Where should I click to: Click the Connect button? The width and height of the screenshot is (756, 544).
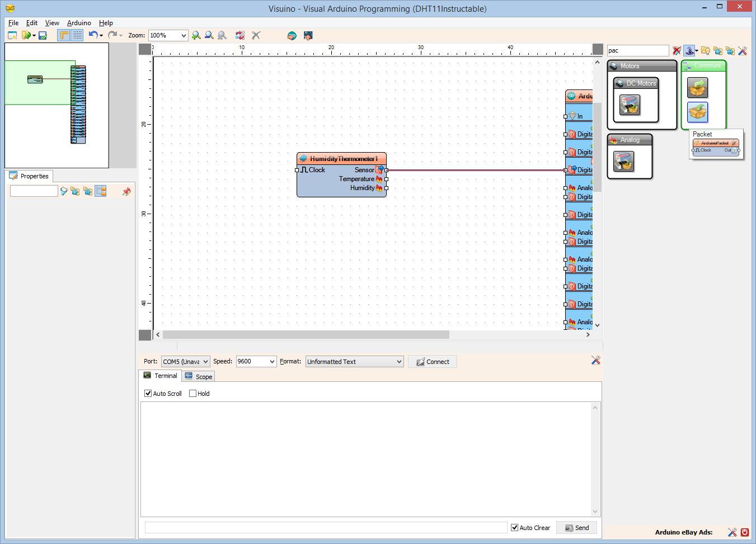pyautogui.click(x=432, y=361)
